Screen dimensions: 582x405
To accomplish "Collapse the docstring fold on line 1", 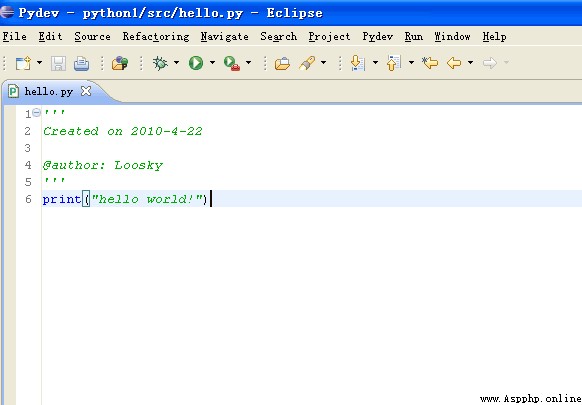I will click(x=36, y=112).
